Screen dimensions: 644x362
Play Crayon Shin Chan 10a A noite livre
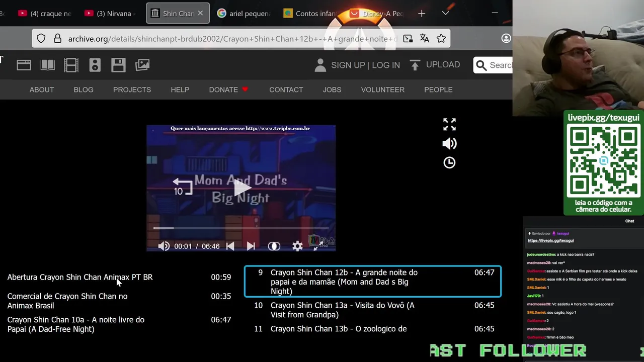pos(119,324)
